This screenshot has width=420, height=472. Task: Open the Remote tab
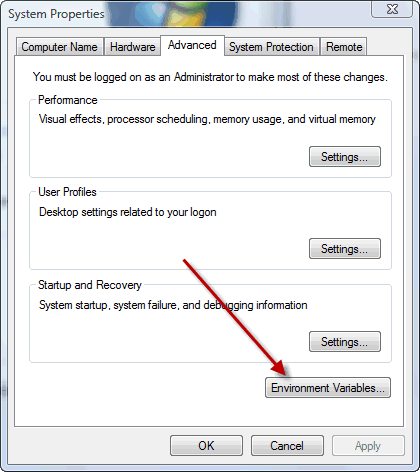344,47
